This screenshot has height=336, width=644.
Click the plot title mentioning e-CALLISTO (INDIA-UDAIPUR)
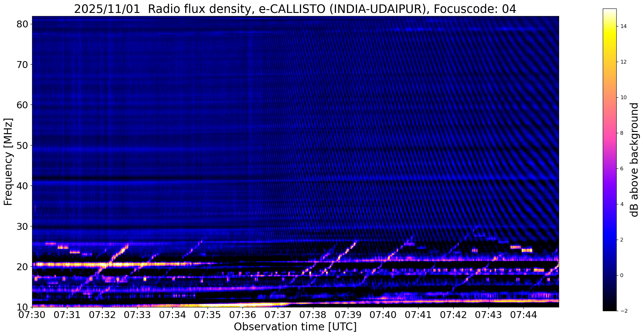point(295,9)
